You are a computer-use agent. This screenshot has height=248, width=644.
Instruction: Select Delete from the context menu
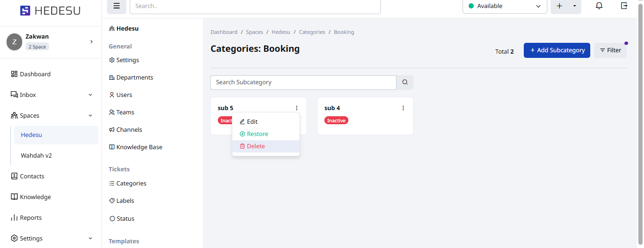point(256,146)
